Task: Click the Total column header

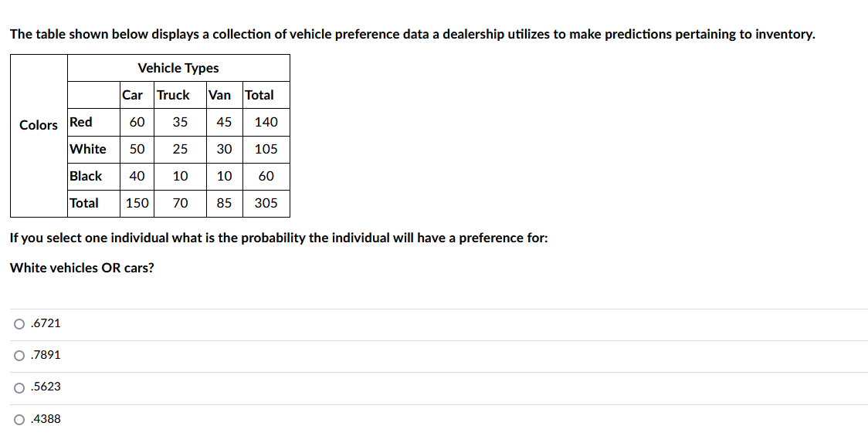Action: tap(259, 95)
